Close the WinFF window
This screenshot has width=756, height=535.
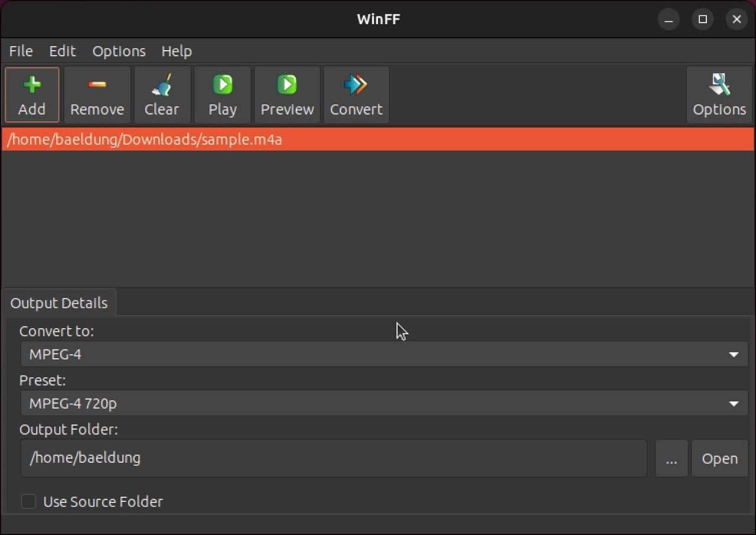click(737, 20)
